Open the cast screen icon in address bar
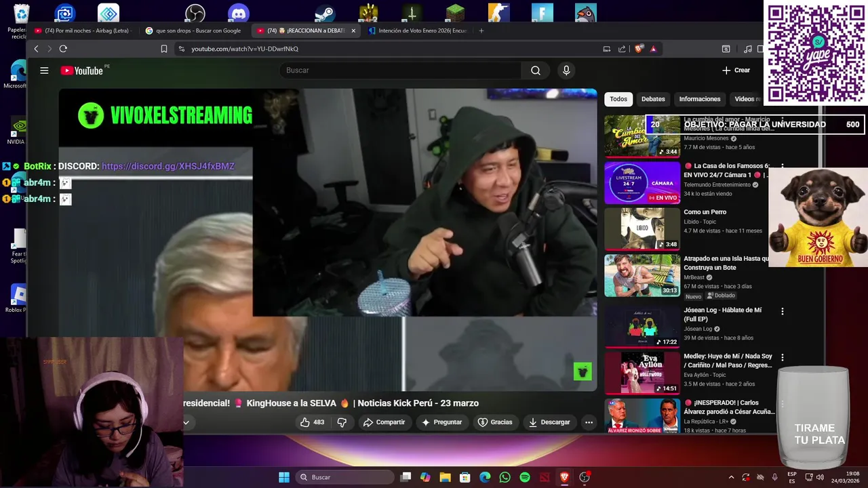This screenshot has width=868, height=488. (607, 49)
